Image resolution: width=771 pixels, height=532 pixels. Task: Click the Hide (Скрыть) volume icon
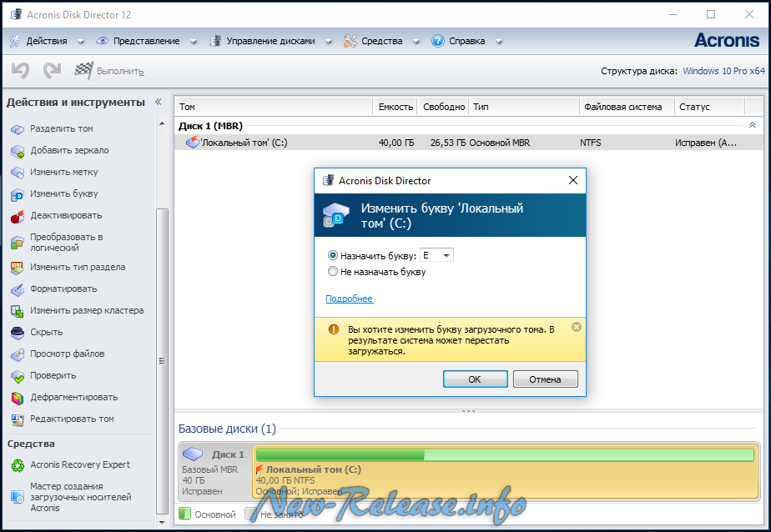[18, 333]
